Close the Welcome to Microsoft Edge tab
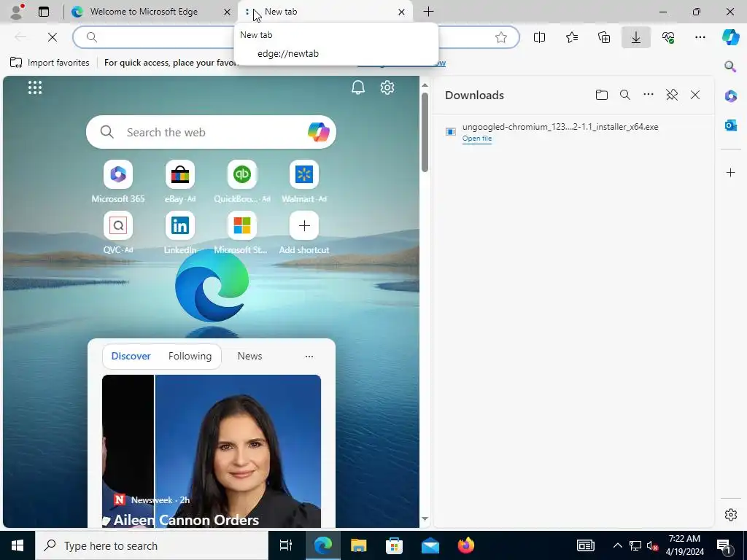Viewport: 747px width, 560px height. click(228, 12)
